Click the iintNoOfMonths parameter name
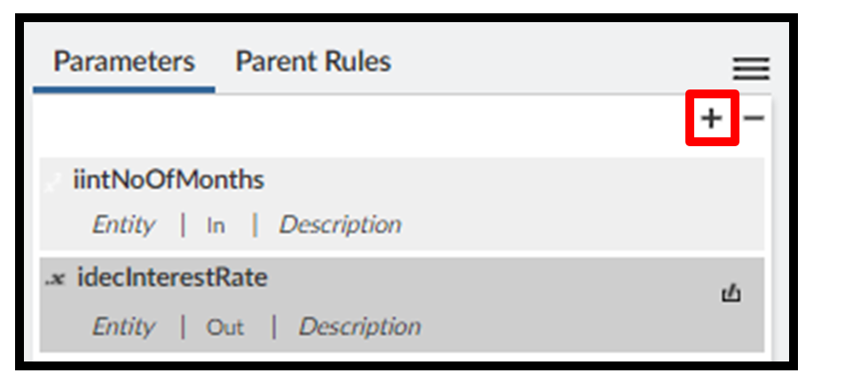The height and width of the screenshot is (373, 868). click(168, 181)
